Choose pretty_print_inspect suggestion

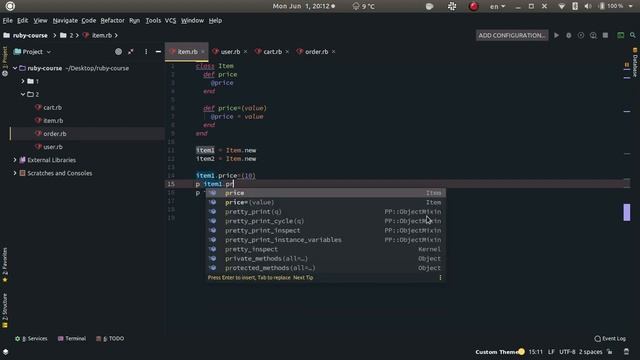pos(326,231)
